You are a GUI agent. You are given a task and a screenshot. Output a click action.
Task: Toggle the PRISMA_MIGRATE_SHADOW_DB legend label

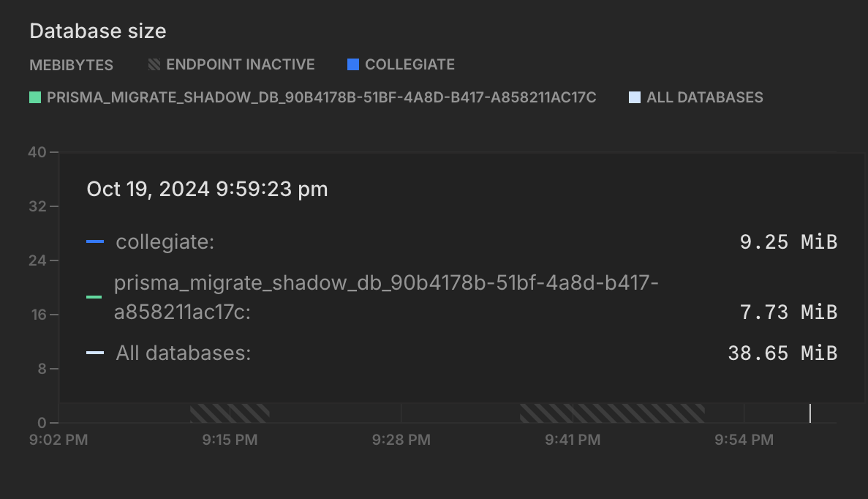pos(321,97)
